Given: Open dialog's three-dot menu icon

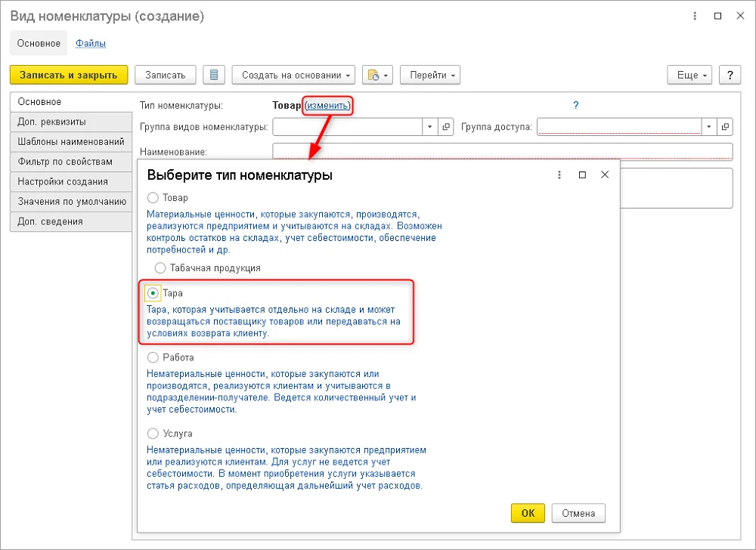Looking at the screenshot, I should coord(559,175).
